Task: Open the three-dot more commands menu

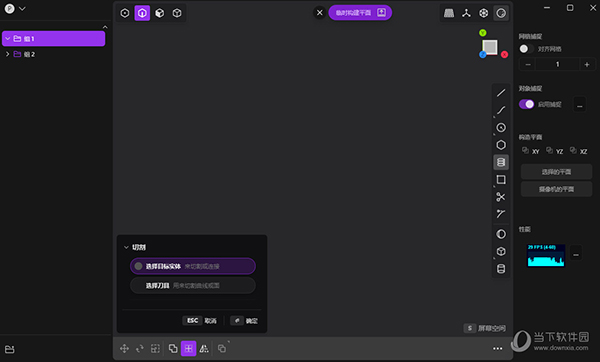Action: [x=497, y=349]
